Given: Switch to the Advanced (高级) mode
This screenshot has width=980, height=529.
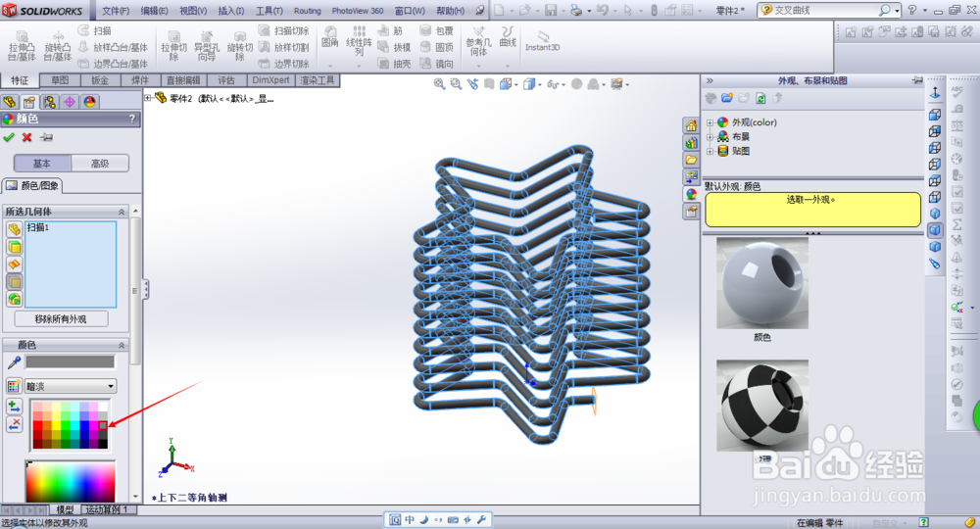Looking at the screenshot, I should pyautogui.click(x=100, y=164).
